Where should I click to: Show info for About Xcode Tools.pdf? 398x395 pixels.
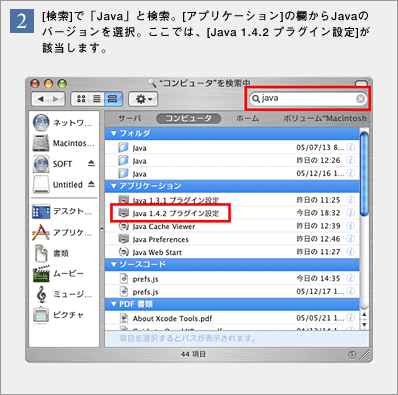(350, 318)
